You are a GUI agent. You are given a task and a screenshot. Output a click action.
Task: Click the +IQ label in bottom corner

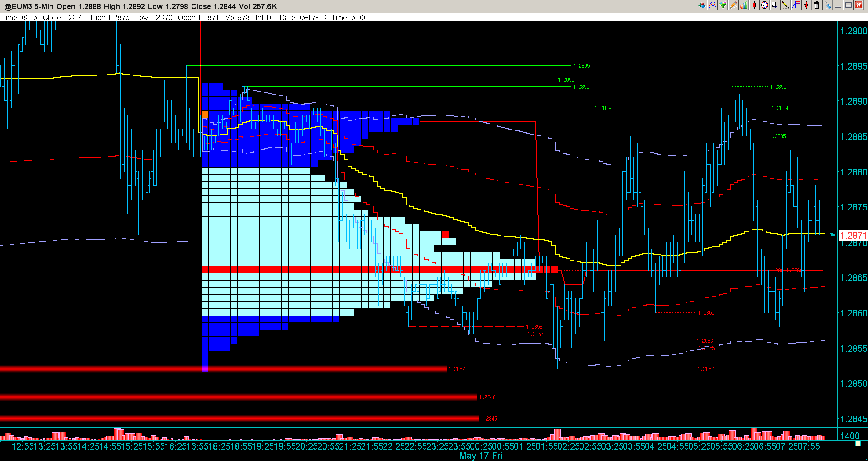863,458
